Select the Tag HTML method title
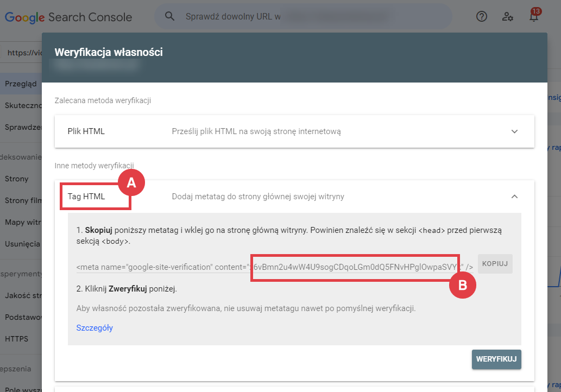Viewport: 561px width, 392px height. 86,197
